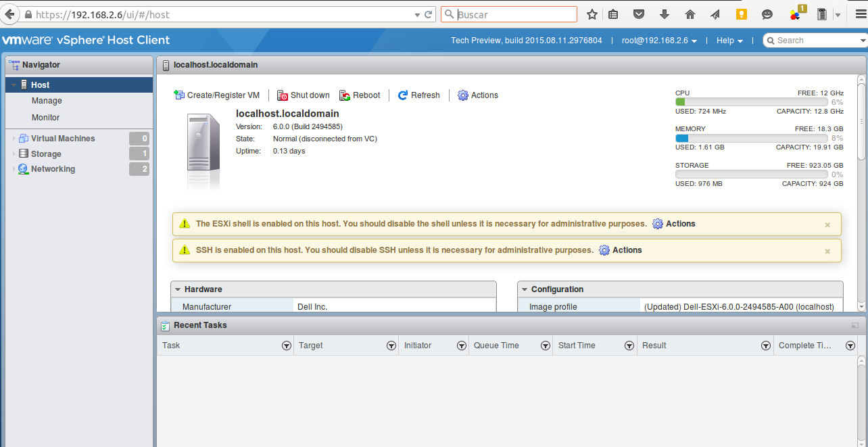
Task: Open Manage under Host
Action: pyautogui.click(x=47, y=101)
